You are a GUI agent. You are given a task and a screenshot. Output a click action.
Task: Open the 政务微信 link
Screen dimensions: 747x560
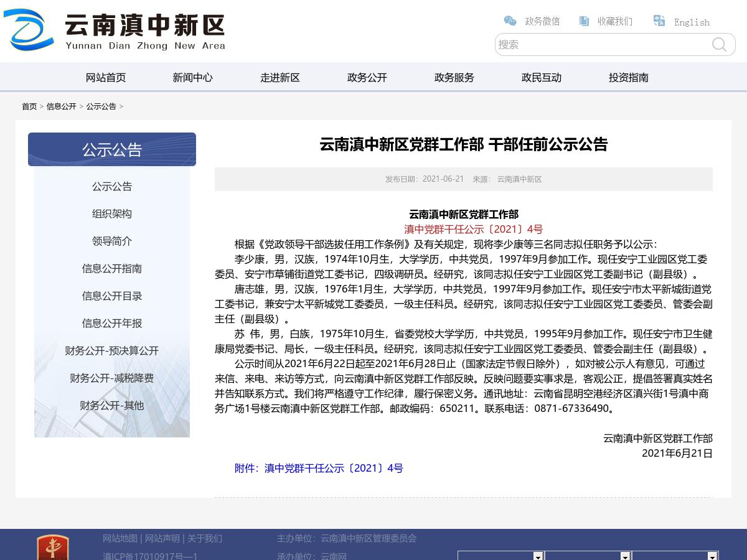coord(542,21)
